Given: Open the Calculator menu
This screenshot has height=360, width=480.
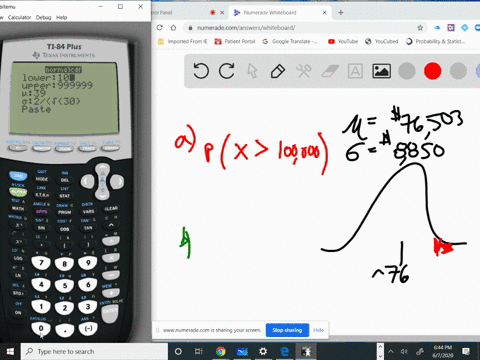Looking at the screenshot, I should (19, 17).
